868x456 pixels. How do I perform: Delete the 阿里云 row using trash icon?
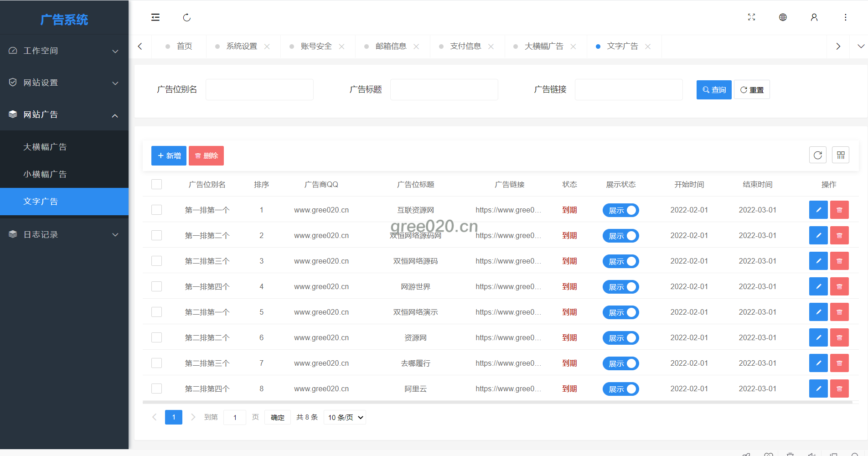(x=839, y=389)
